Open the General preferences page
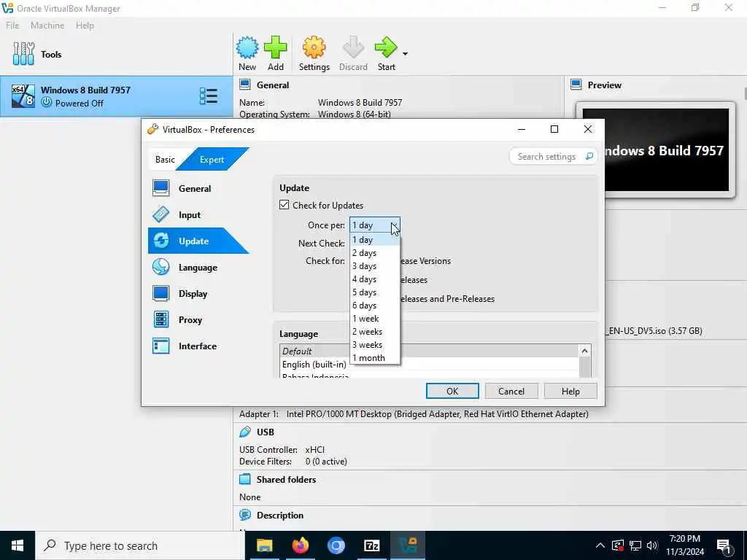Image resolution: width=747 pixels, height=560 pixels. [x=194, y=189]
